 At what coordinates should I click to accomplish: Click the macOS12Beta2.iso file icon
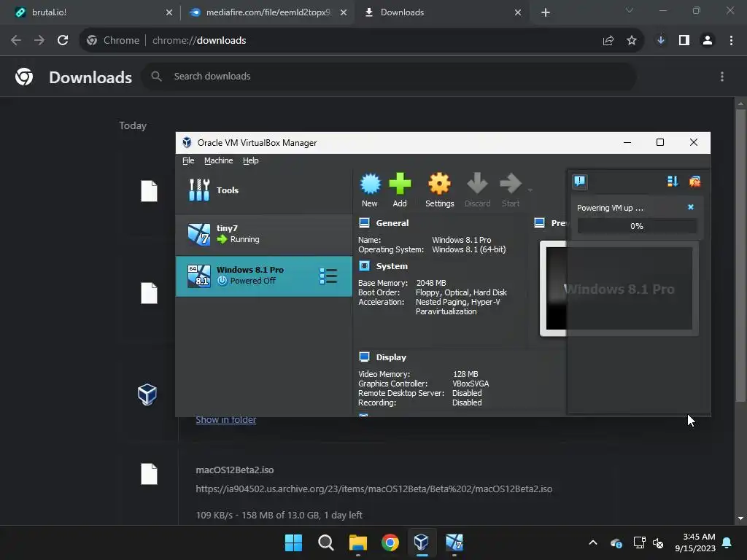point(149,474)
